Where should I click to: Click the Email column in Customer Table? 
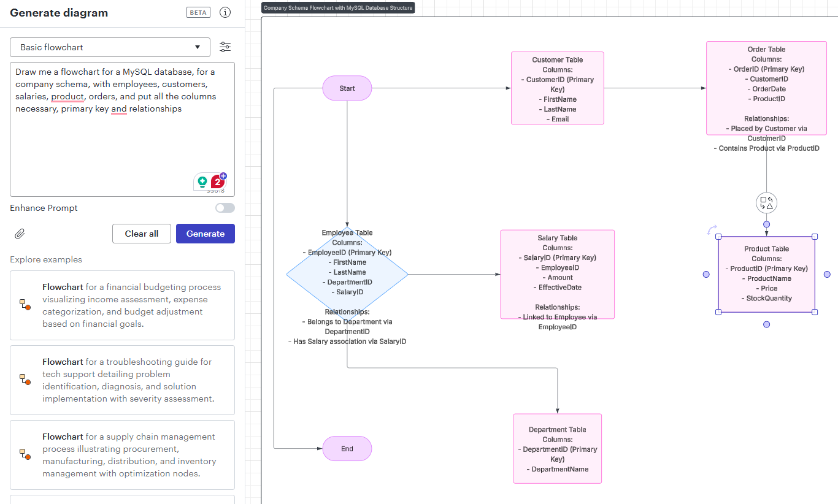pyautogui.click(x=558, y=119)
